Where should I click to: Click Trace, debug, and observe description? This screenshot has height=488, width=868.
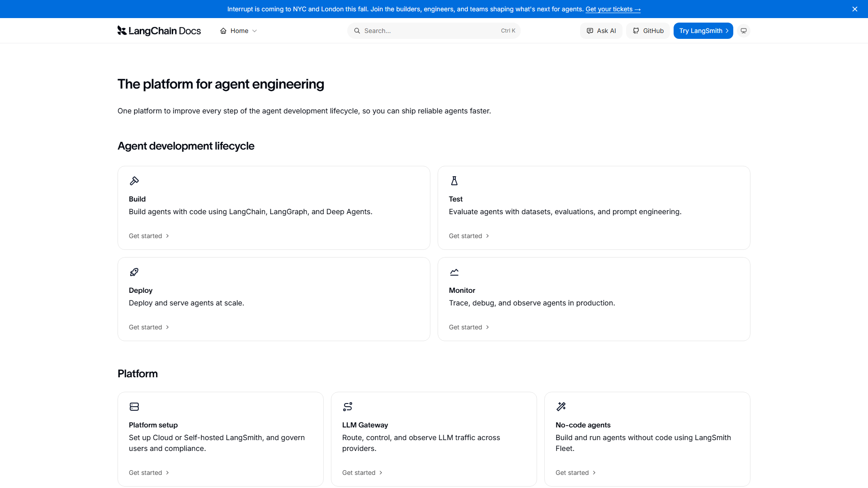click(532, 303)
